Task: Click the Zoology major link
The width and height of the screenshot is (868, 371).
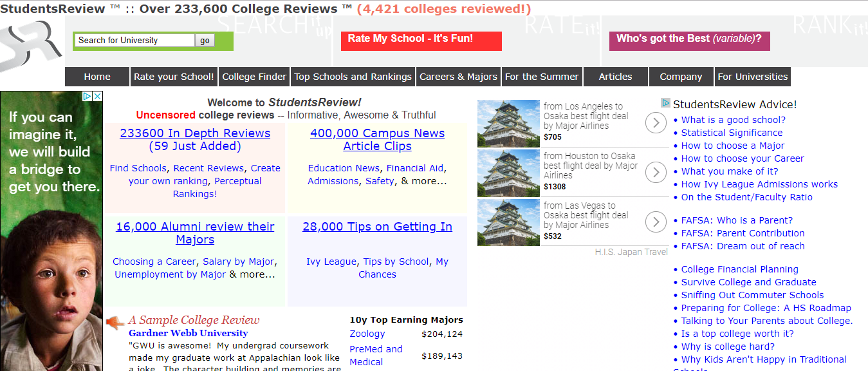Action: (367, 334)
